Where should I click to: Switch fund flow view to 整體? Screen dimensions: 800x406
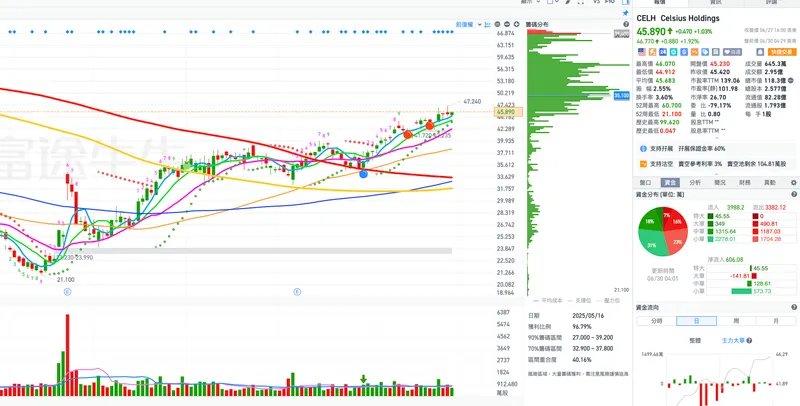tap(695, 340)
